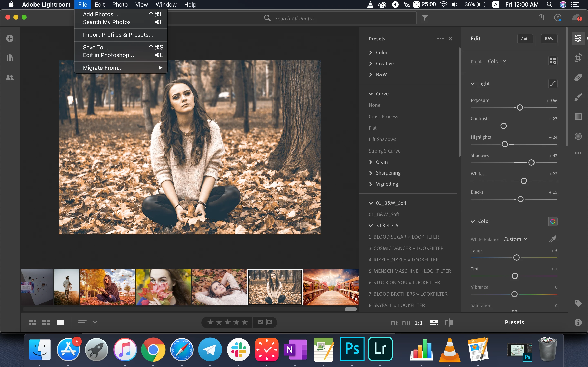The width and height of the screenshot is (588, 367).
Task: Open My Photos library icon in sidebar
Action: click(x=10, y=58)
